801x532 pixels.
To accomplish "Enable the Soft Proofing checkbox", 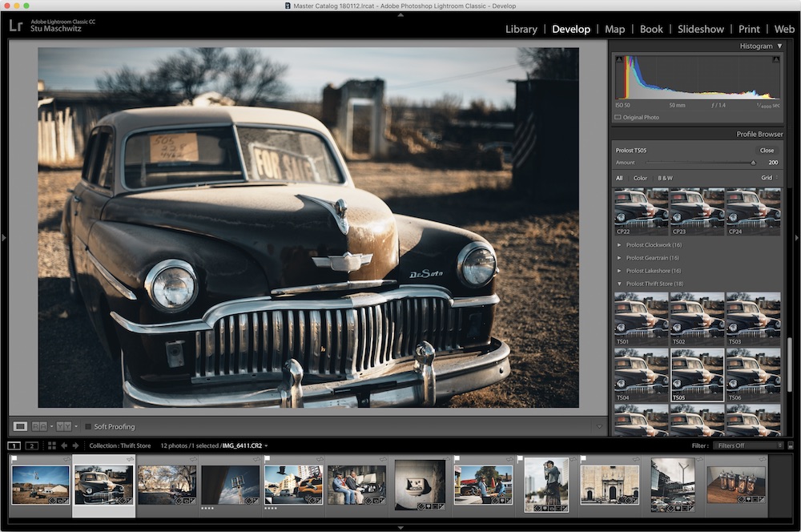I will click(88, 426).
